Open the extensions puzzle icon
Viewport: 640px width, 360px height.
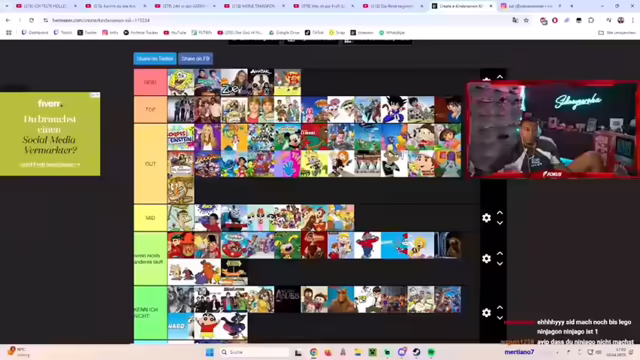(591, 20)
